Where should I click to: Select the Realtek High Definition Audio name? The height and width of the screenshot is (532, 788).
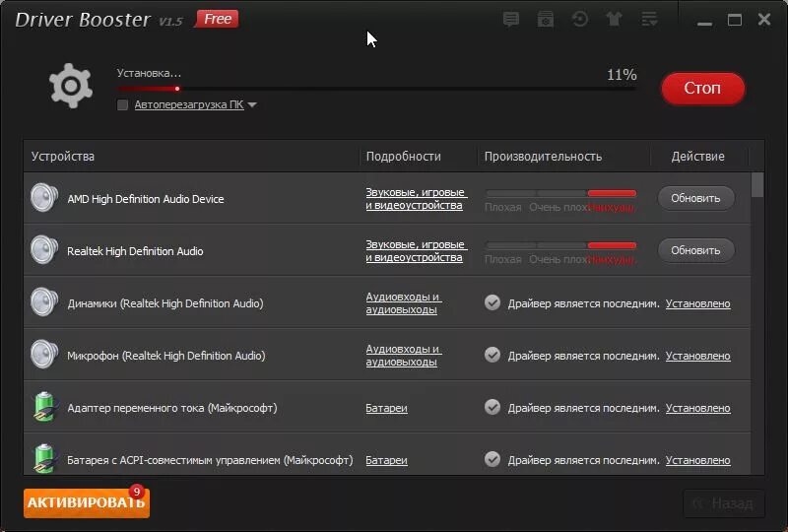(135, 251)
